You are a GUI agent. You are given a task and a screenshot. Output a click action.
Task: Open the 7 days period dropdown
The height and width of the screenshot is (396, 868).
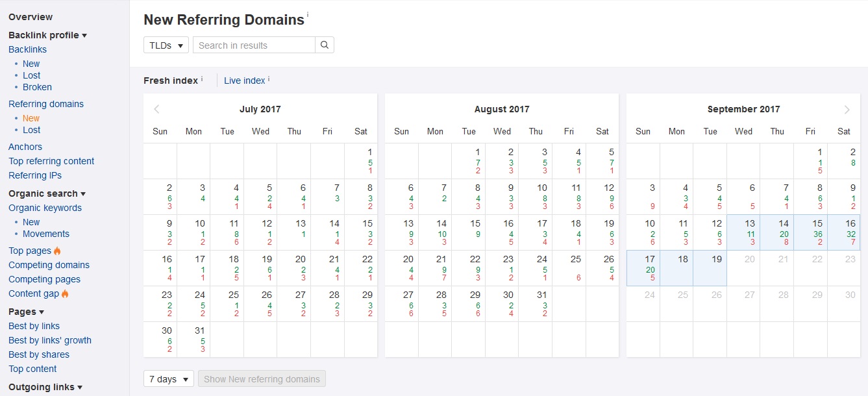(x=168, y=379)
